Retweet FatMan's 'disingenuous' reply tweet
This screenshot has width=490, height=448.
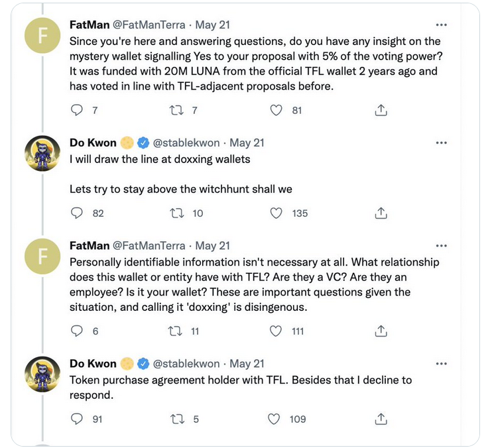point(176,331)
